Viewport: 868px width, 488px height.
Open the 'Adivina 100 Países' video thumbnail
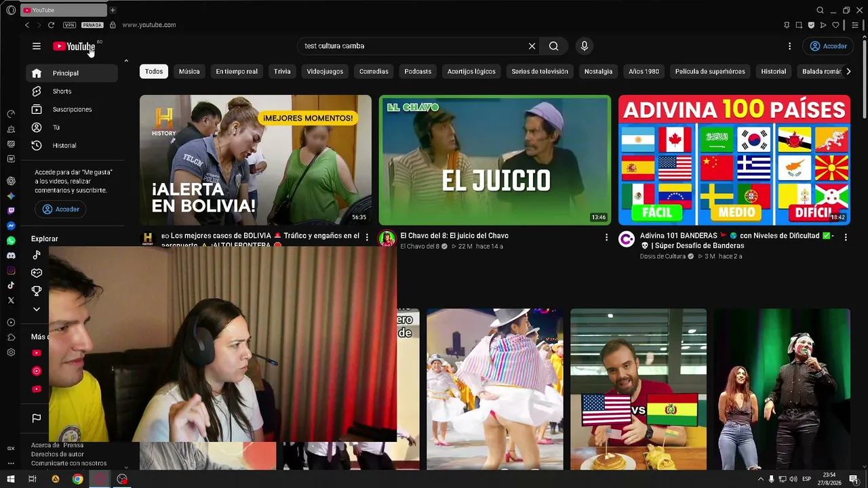click(734, 160)
